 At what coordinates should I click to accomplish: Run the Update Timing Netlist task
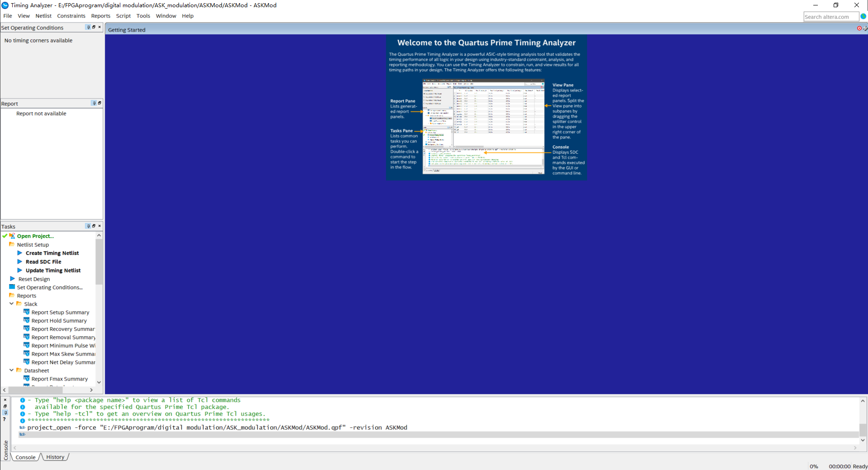pyautogui.click(x=53, y=270)
